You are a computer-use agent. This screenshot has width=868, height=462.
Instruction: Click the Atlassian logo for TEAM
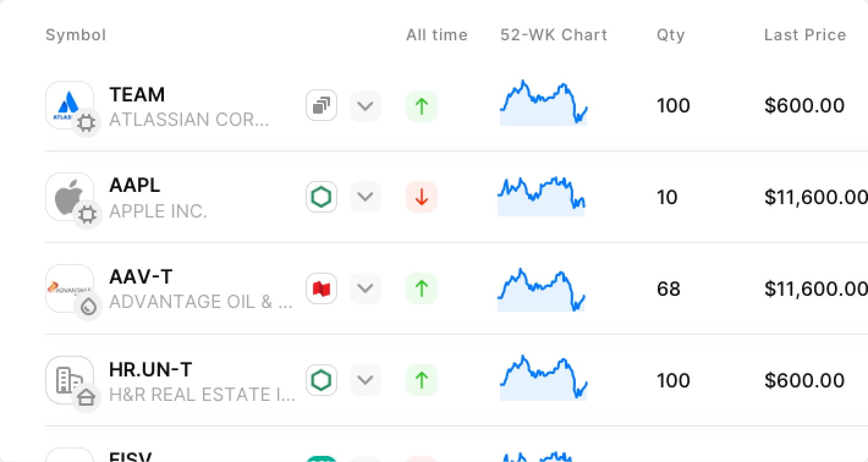point(69,103)
